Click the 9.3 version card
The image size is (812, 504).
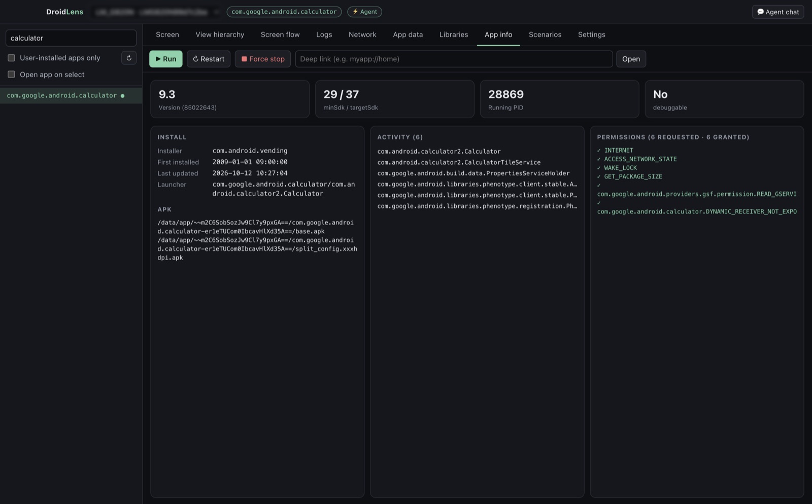[x=230, y=99]
